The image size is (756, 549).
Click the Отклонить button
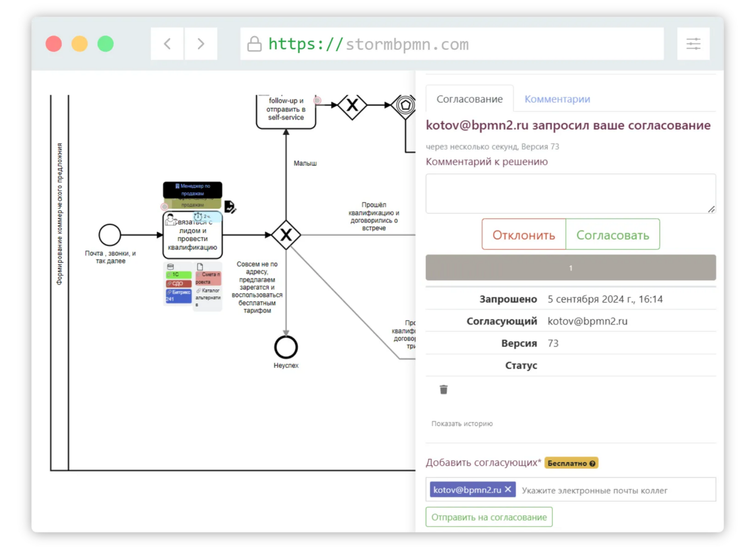point(524,234)
